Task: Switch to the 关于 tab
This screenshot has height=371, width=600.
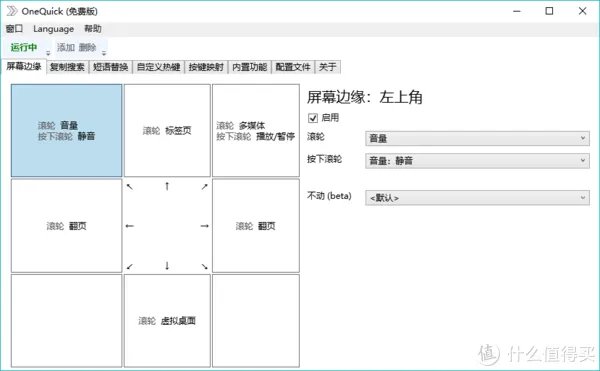Action: 328,67
